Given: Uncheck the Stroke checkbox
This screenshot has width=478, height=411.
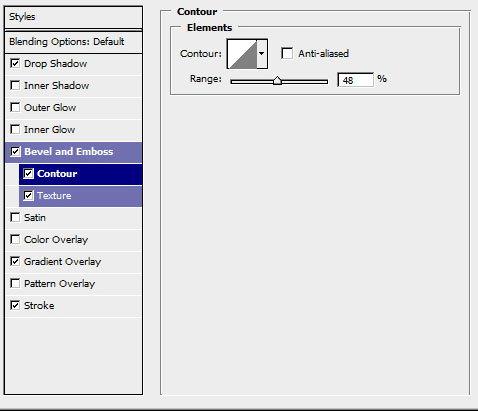Looking at the screenshot, I should [x=15, y=305].
